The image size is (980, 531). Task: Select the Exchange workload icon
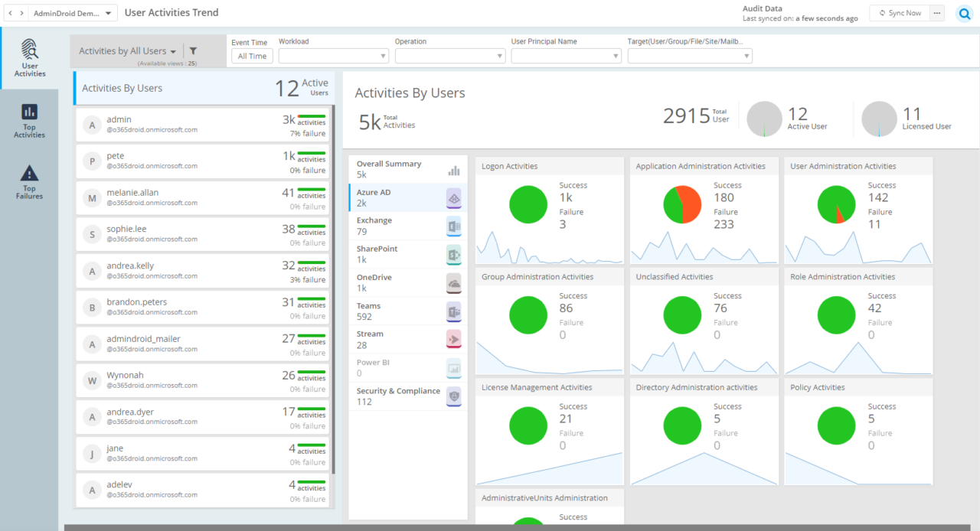(x=453, y=226)
